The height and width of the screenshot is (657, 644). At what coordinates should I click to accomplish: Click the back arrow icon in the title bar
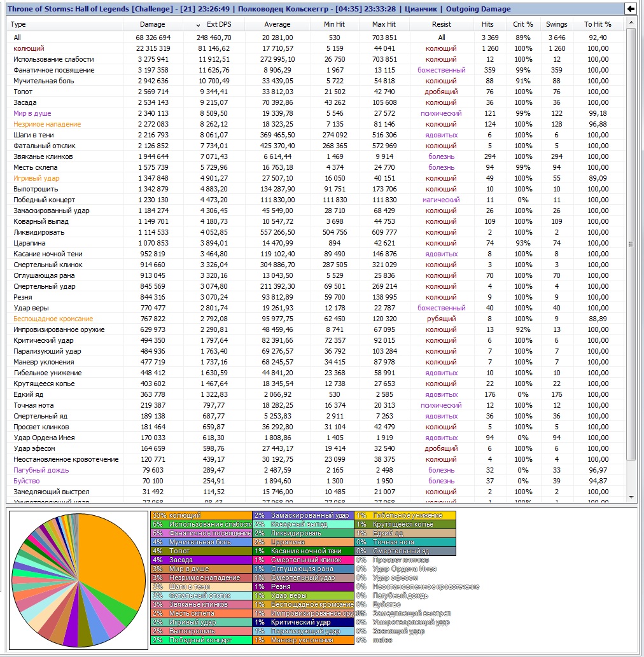coord(631,9)
